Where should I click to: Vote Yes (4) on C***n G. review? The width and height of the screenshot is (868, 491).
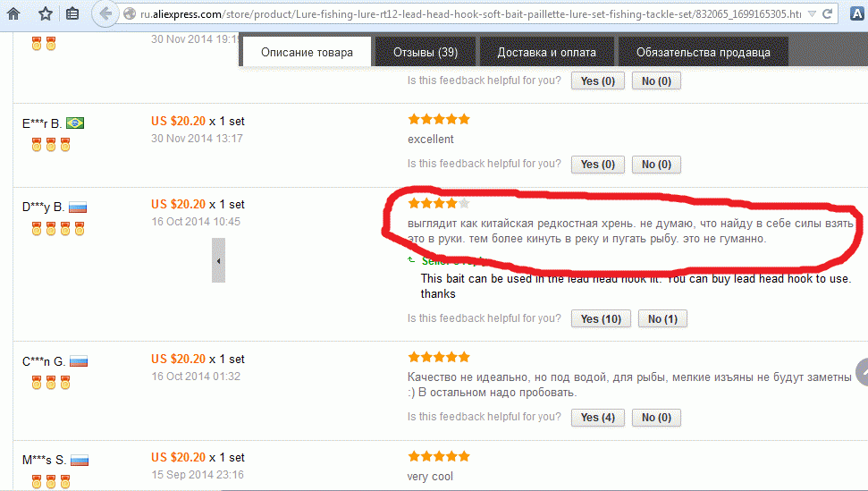[x=598, y=418]
